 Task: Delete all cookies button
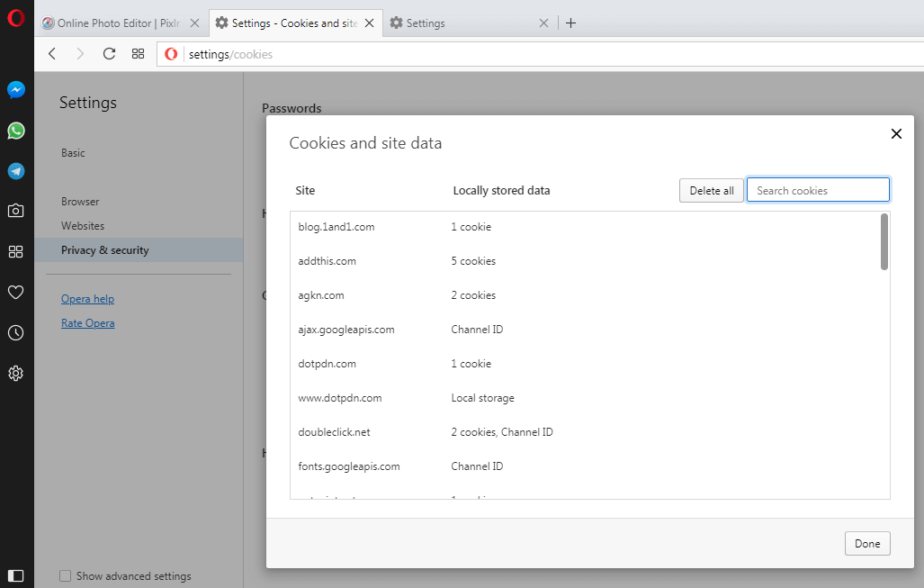tap(712, 191)
